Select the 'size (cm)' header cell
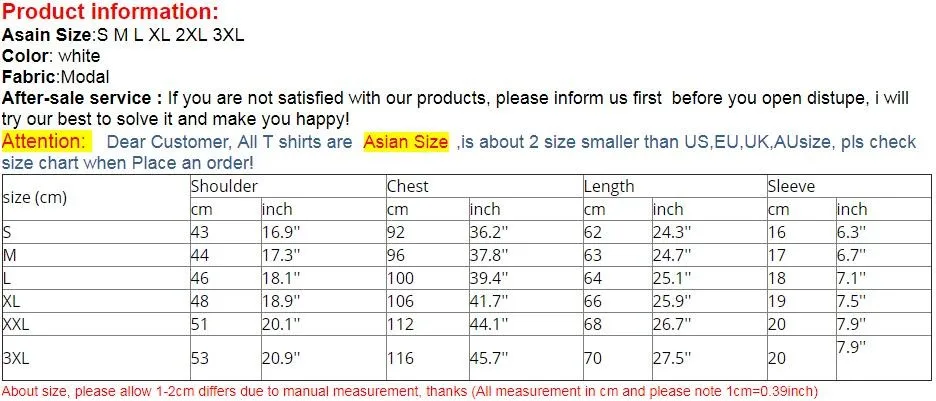Screen dimensions: 936x401 pos(35,198)
